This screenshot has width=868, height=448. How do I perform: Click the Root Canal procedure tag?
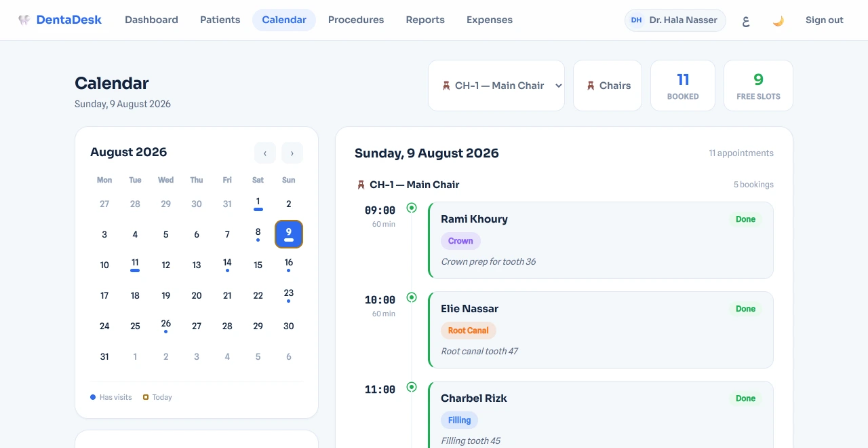pos(469,331)
